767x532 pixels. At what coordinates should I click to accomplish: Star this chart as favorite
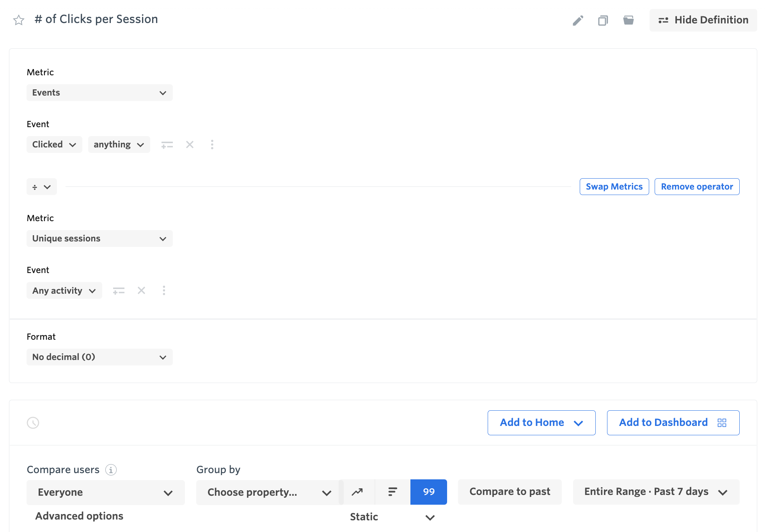(19, 20)
